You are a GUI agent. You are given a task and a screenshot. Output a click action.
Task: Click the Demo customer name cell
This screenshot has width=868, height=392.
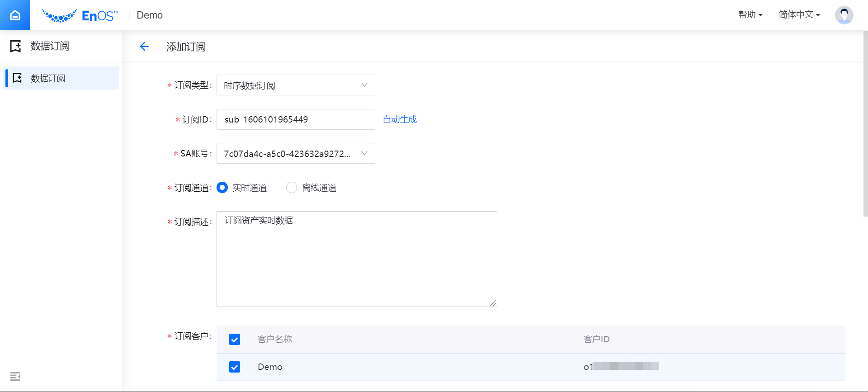click(x=270, y=367)
